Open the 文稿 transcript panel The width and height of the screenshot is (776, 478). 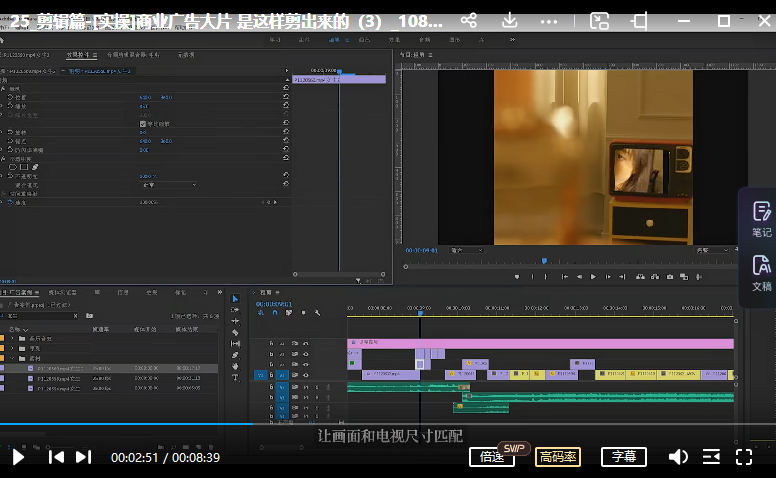761,273
